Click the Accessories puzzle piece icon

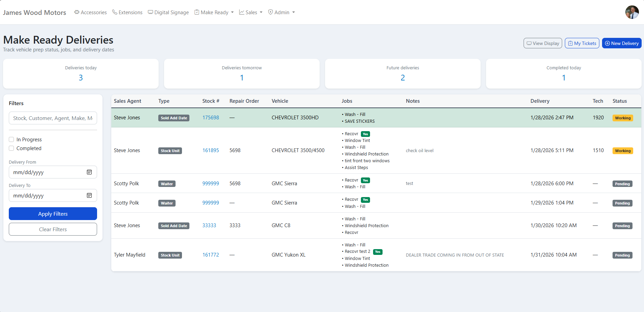(x=76, y=12)
